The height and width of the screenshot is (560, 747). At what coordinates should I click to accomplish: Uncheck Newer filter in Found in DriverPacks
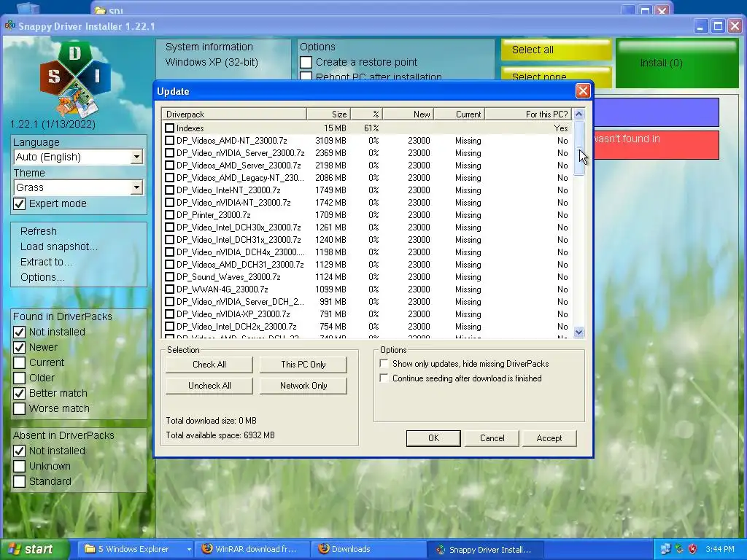tap(19, 348)
